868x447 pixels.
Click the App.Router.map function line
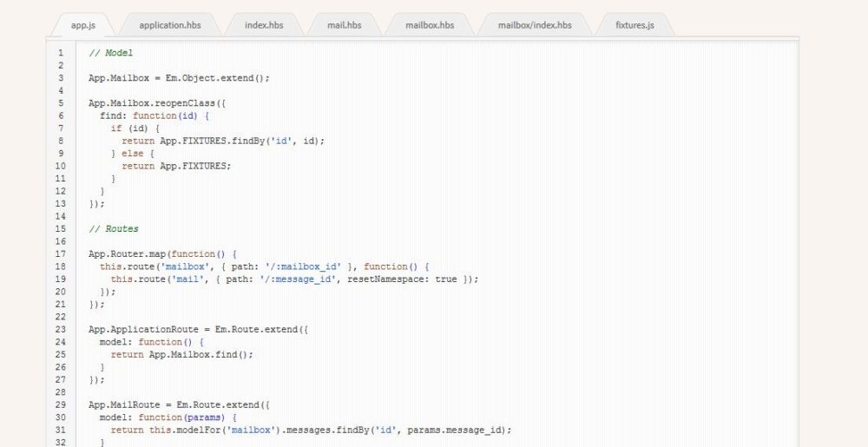coord(161,254)
